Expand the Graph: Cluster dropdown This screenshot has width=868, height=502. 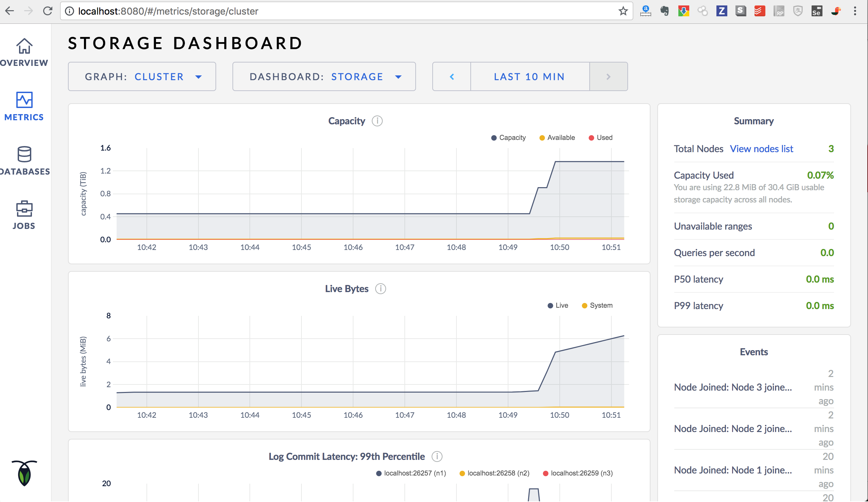142,76
